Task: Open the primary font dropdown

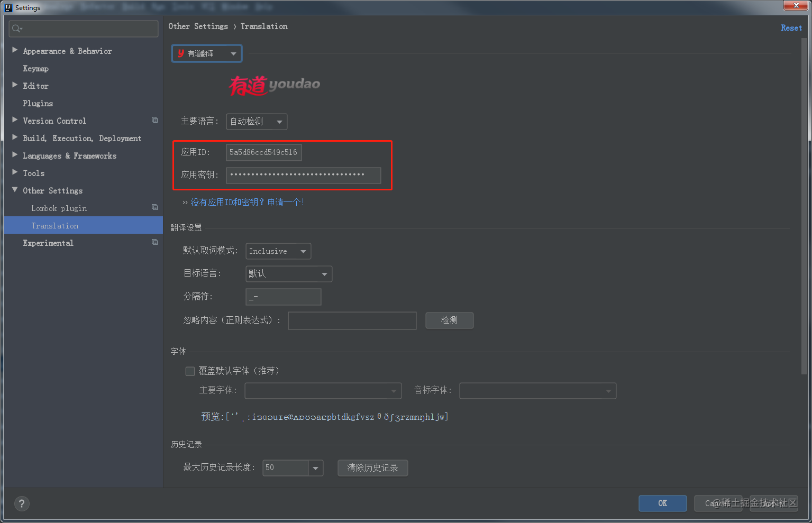Action: [x=323, y=391]
